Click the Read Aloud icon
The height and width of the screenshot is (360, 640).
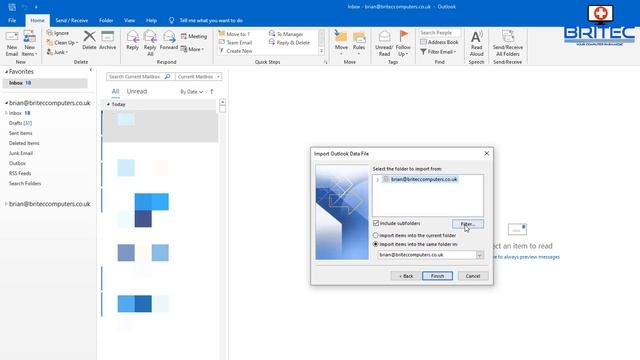(476, 37)
